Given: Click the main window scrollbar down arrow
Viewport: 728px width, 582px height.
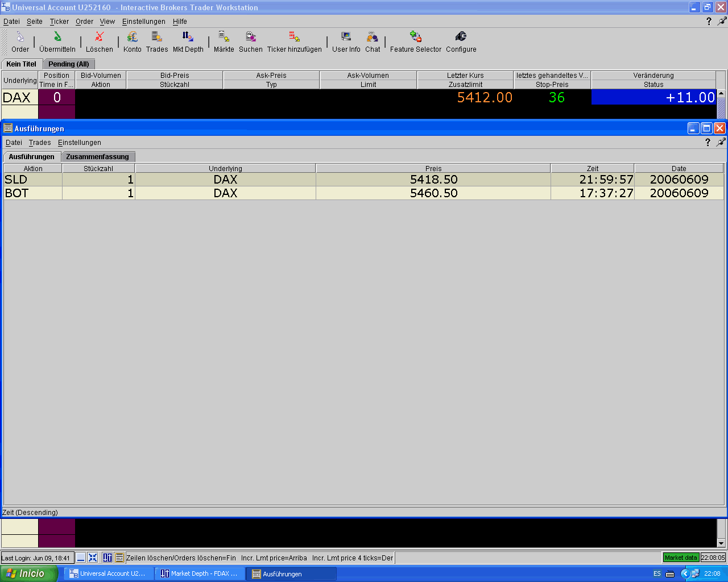Looking at the screenshot, I should 721,543.
